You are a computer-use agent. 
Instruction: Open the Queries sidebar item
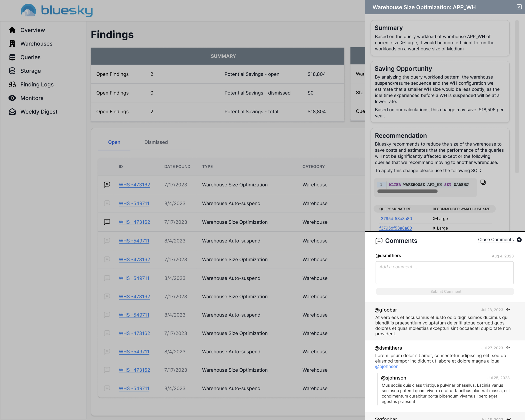click(x=30, y=57)
